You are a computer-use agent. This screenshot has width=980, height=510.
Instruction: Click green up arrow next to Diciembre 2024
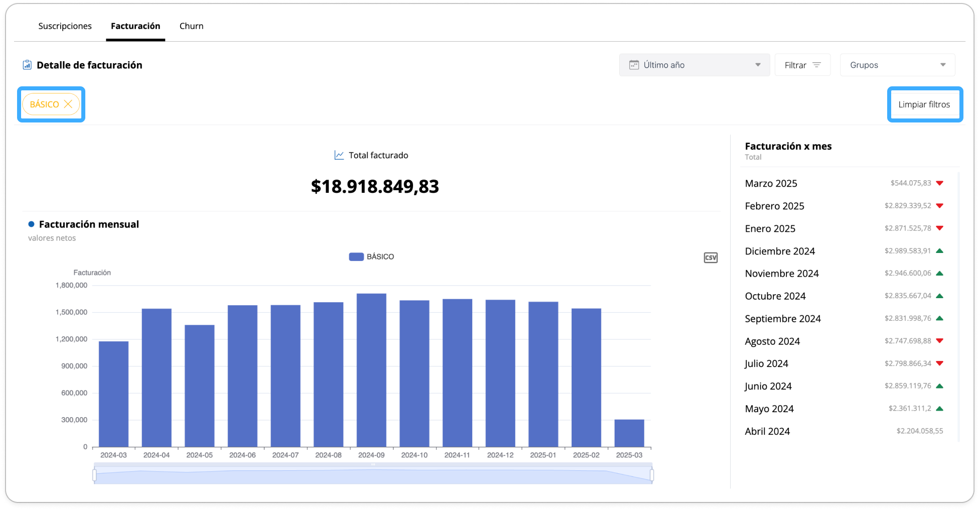[939, 251]
